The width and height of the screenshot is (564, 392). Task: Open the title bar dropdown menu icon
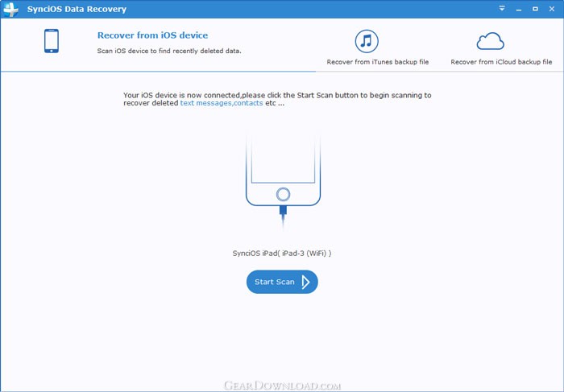pos(502,9)
